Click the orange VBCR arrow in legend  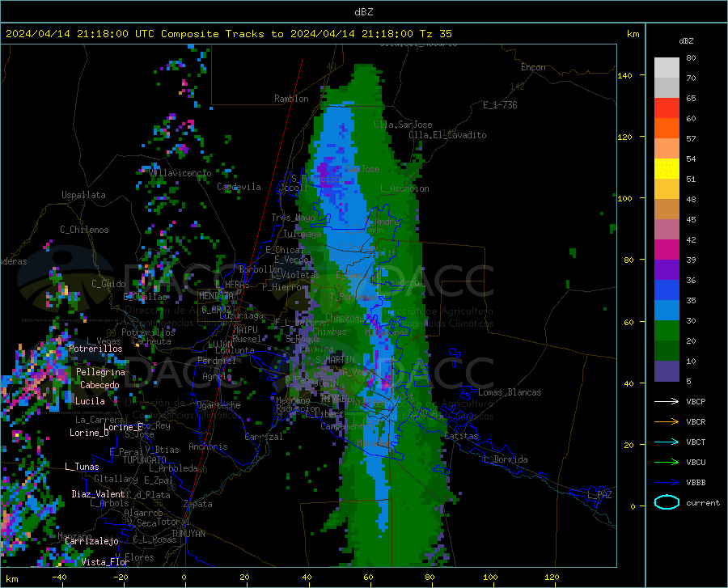pyautogui.click(x=667, y=421)
